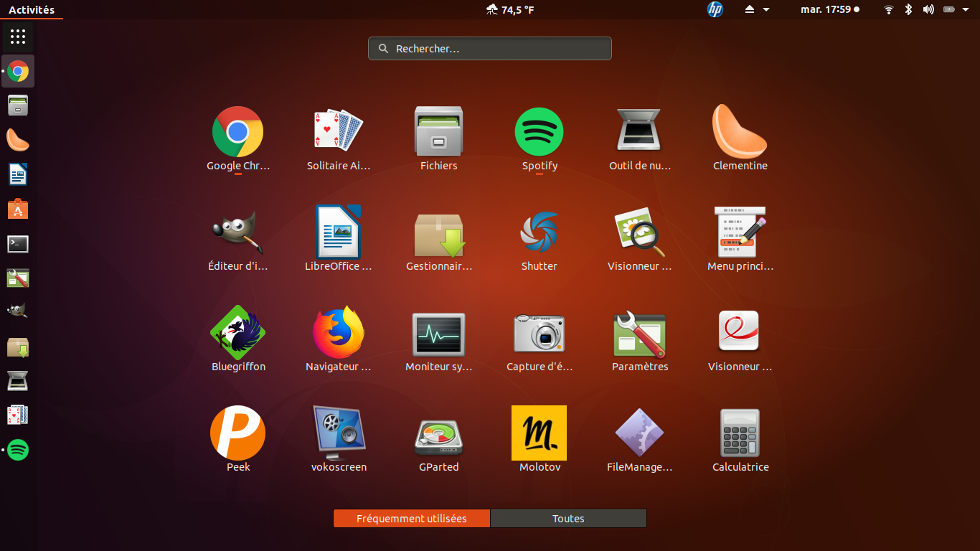Open Files cabinet icon in the dock
Image resolution: width=980 pixels, height=551 pixels.
[x=18, y=105]
